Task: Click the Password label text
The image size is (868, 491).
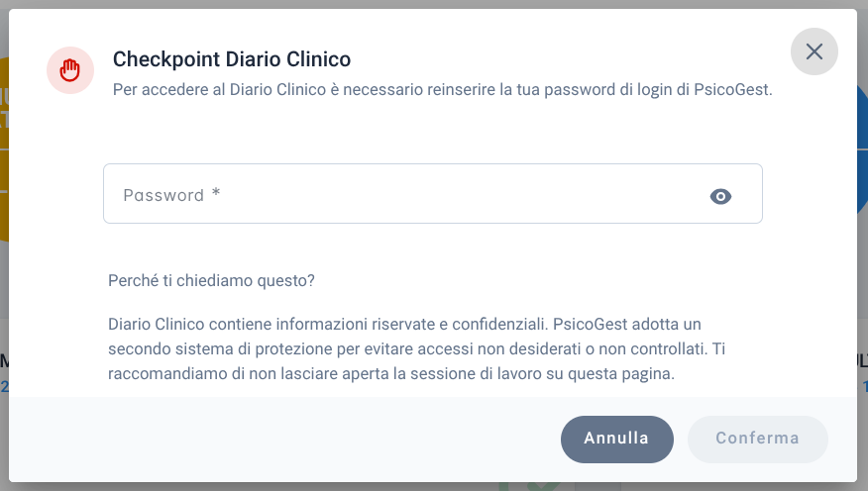Action: [x=163, y=195]
